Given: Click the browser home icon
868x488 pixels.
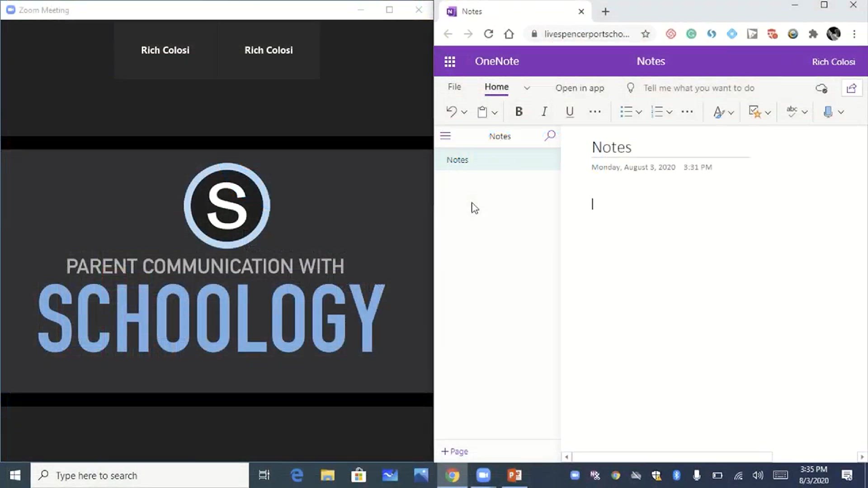Looking at the screenshot, I should [509, 34].
